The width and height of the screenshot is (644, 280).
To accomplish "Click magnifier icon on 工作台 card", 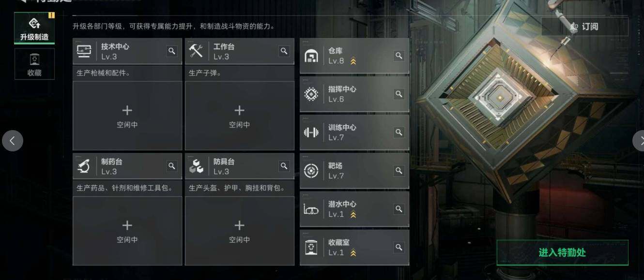I will [x=284, y=51].
